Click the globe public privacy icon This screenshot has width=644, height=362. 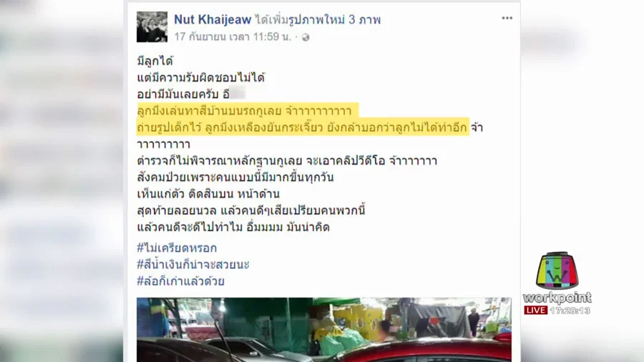click(306, 37)
